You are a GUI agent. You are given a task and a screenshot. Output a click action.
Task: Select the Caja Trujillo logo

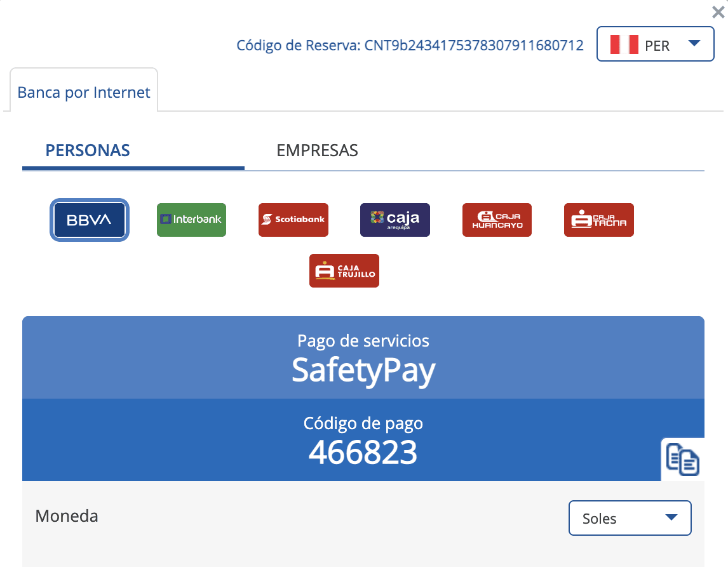coord(344,271)
